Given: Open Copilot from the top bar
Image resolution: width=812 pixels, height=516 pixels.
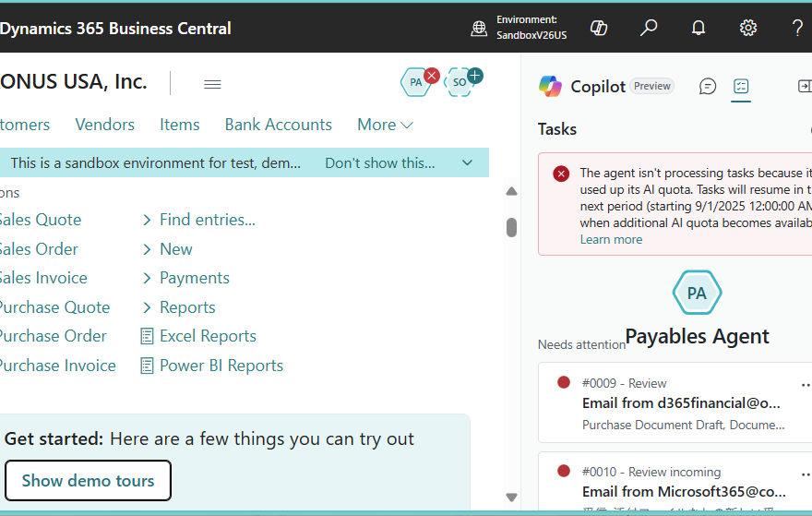Looking at the screenshot, I should [x=599, y=28].
